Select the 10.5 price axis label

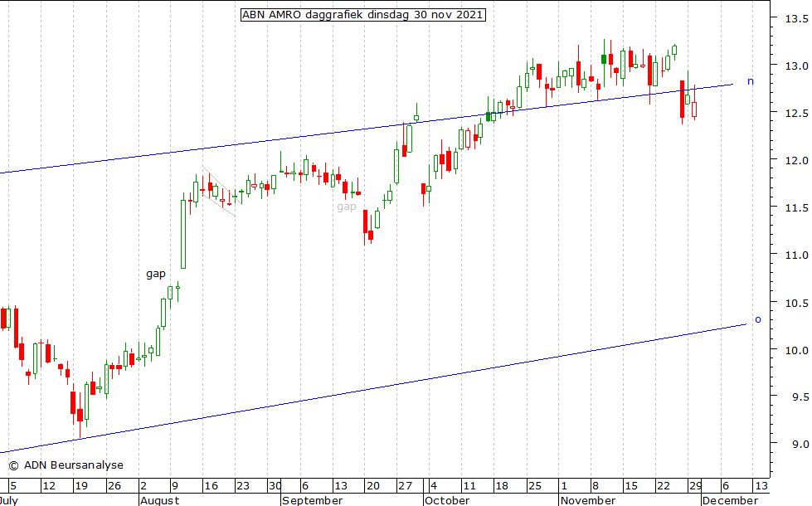796,303
